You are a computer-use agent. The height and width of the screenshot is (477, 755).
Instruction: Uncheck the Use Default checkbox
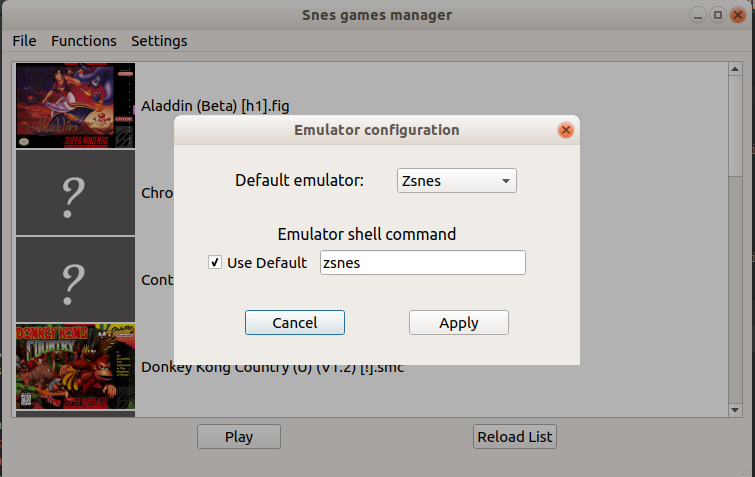click(215, 262)
